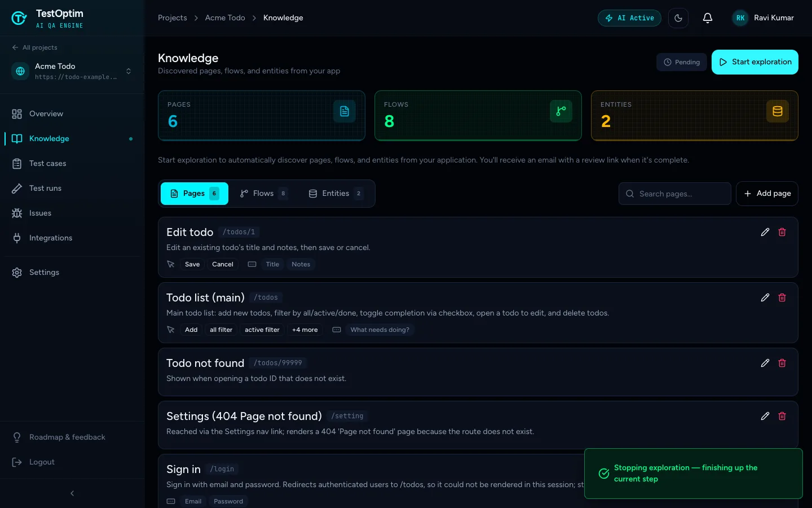Click the Pages stat card document icon

coord(345,111)
